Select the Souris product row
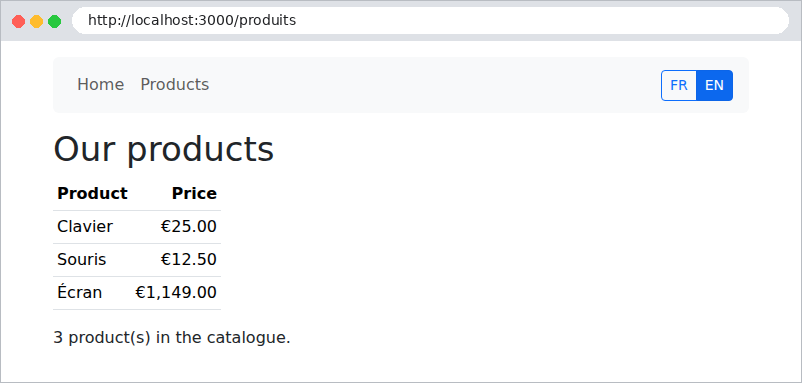This screenshot has width=802, height=383. 137,260
